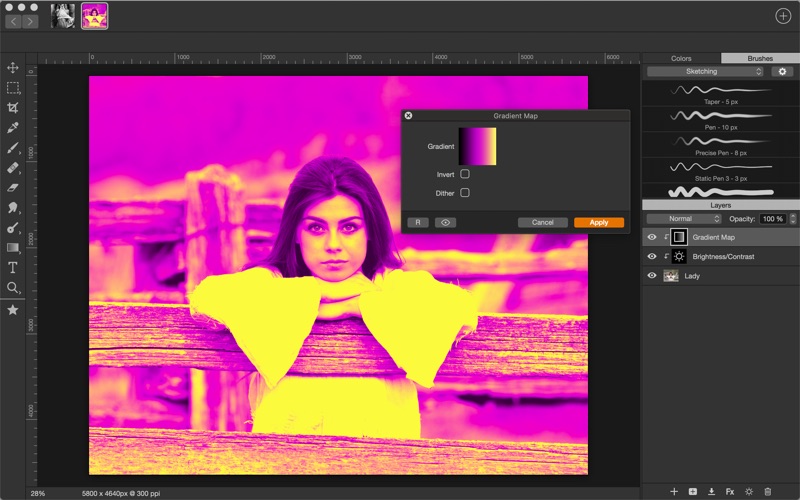
Task: Apply the Gradient Map
Action: (598, 222)
